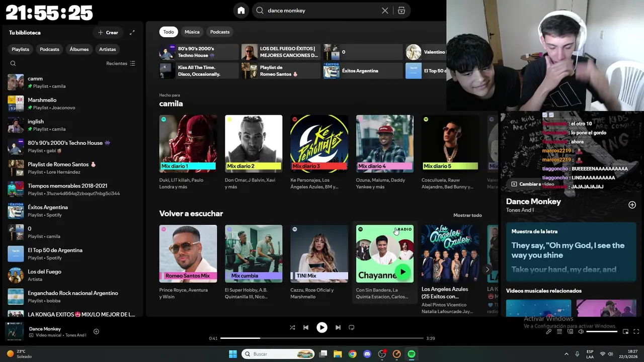The width and height of the screenshot is (644, 362).
Task: Open Marshmello playlist in library
Action: (x=73, y=104)
